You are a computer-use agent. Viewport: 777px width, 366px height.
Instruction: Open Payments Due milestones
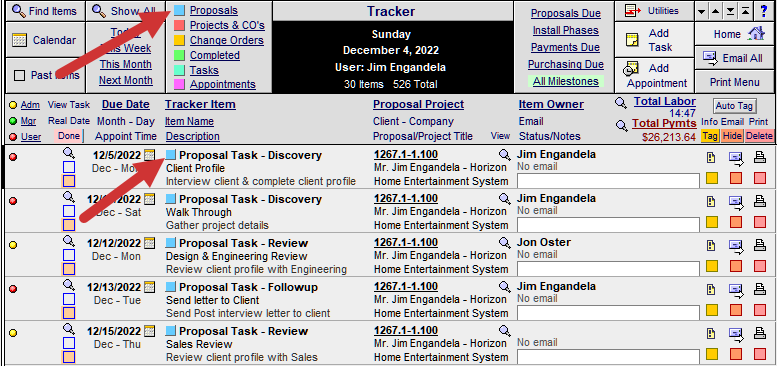pos(565,47)
